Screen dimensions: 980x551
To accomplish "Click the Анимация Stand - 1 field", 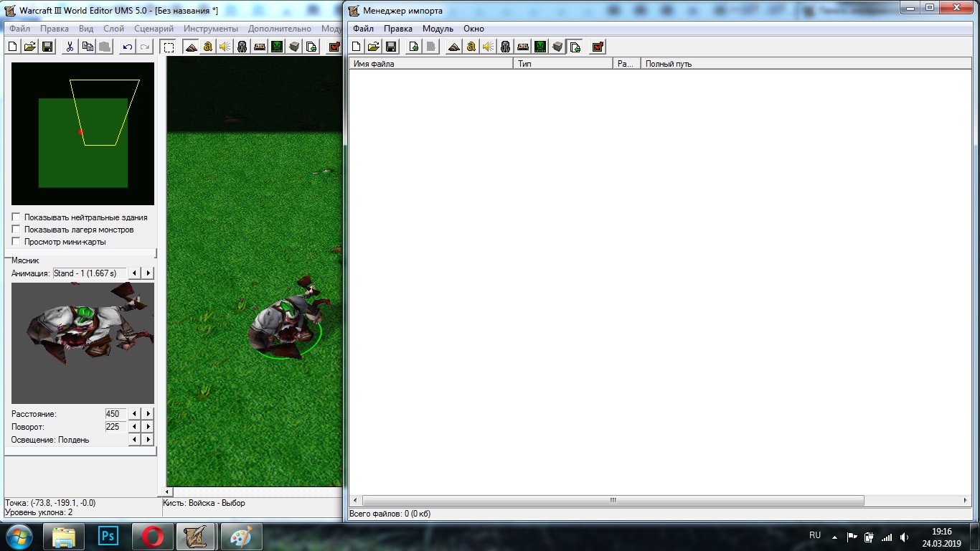I will pyautogui.click(x=90, y=273).
